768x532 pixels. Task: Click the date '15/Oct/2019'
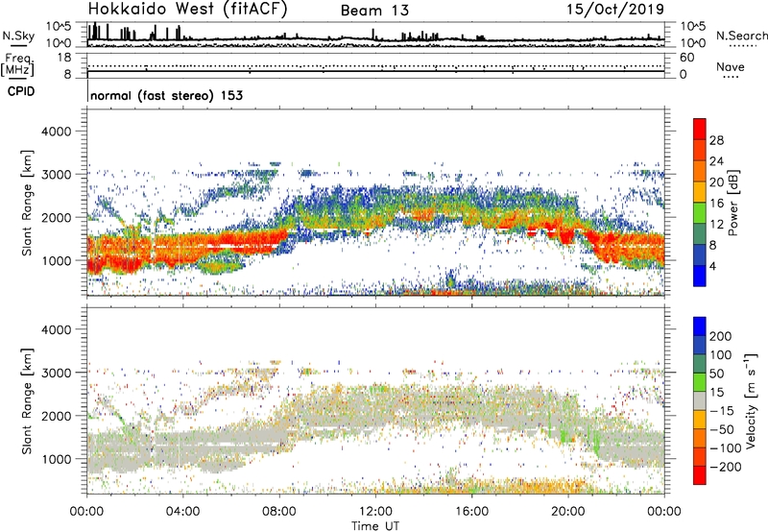(615, 10)
